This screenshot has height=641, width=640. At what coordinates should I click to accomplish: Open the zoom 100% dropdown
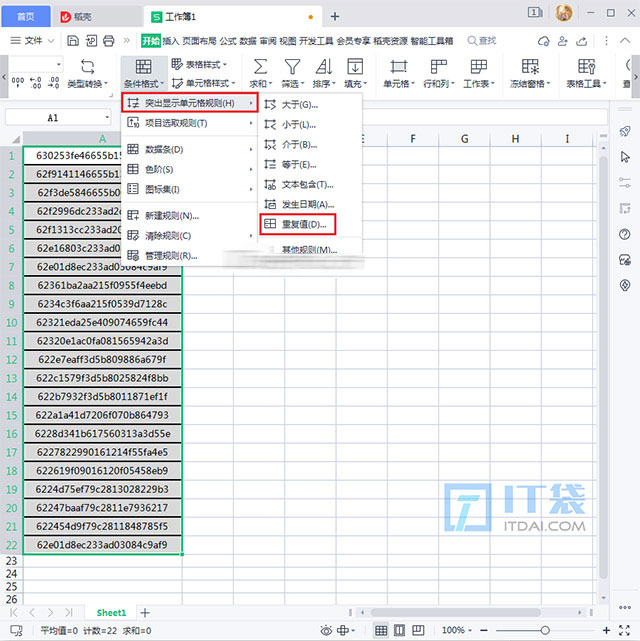tap(457, 630)
